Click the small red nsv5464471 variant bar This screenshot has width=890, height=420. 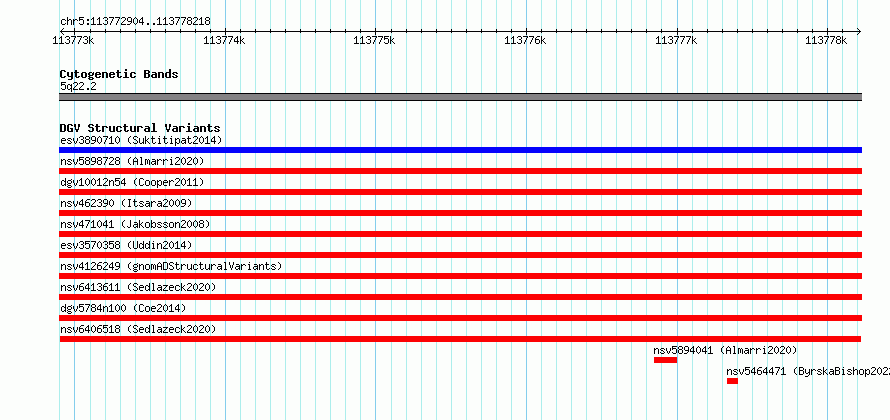click(x=732, y=381)
